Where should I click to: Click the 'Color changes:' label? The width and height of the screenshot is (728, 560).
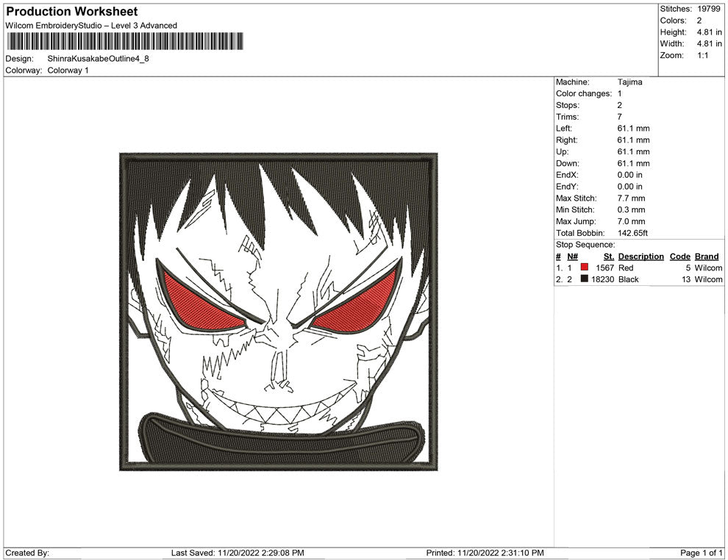pyautogui.click(x=584, y=94)
